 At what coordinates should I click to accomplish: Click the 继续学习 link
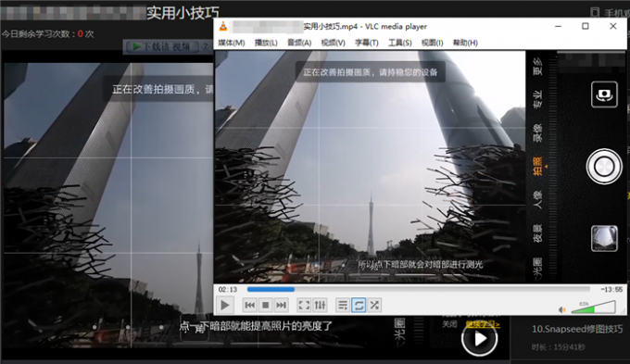pos(483,324)
